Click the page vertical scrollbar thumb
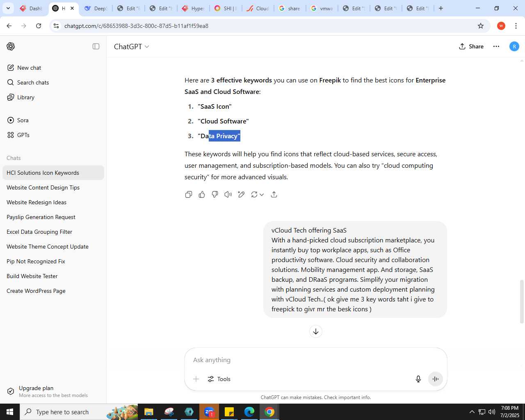 point(522,301)
